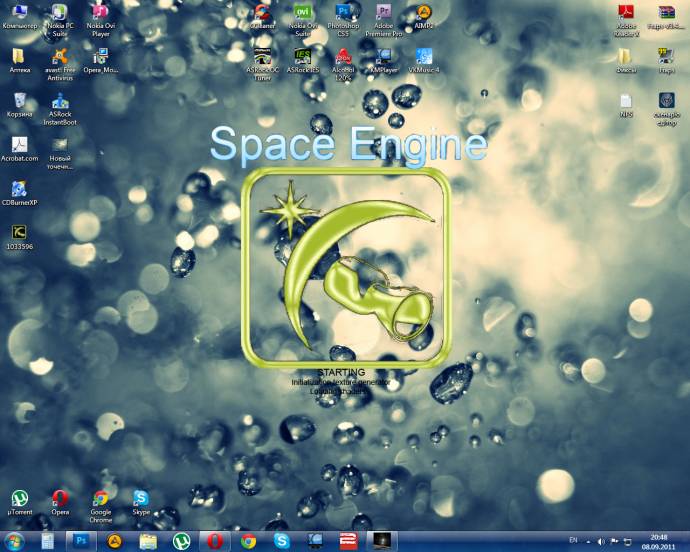
Task: Open the 1033596 desktop file
Action: click(x=19, y=238)
